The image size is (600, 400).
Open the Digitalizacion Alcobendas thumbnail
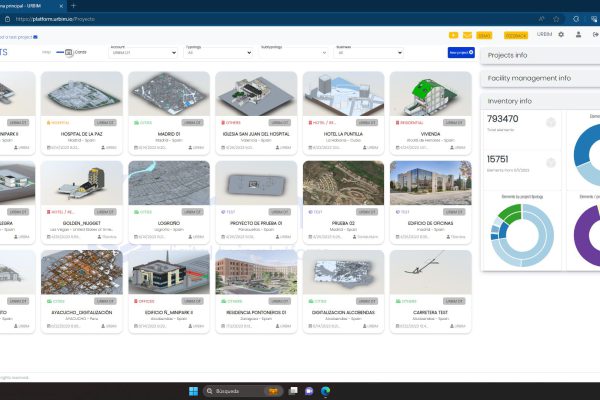coord(344,272)
